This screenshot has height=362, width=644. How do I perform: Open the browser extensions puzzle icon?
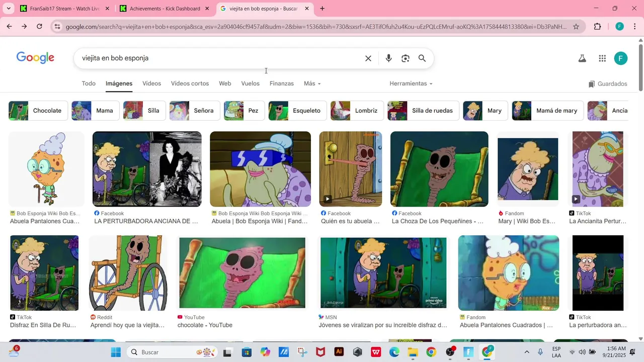click(598, 27)
